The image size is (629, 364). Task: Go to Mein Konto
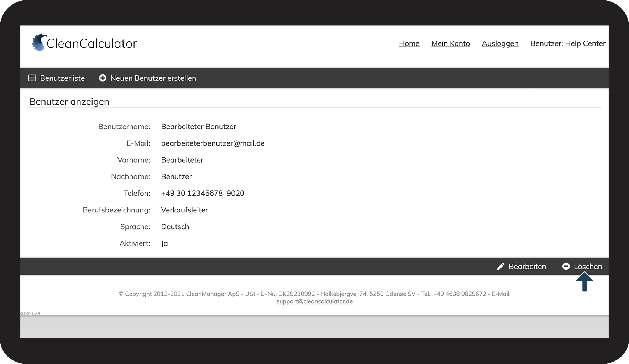pyautogui.click(x=451, y=43)
